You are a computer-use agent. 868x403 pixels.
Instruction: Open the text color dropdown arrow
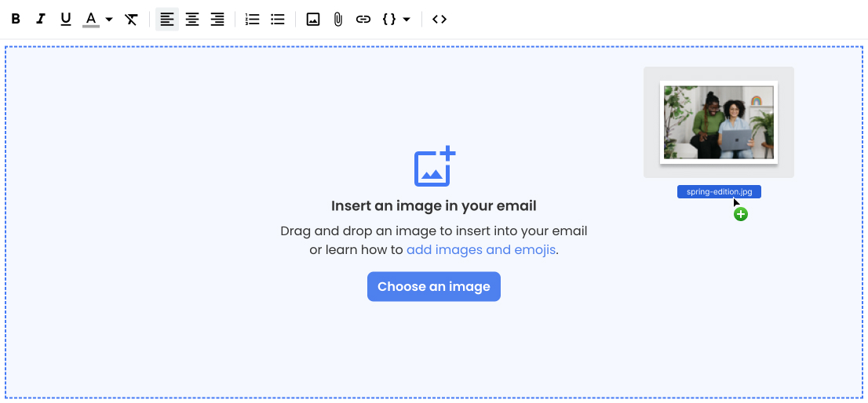coord(109,20)
